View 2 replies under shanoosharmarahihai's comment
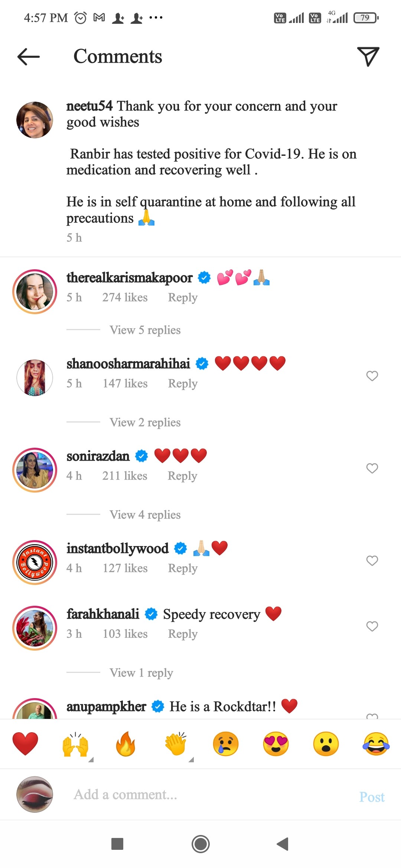 pyautogui.click(x=145, y=422)
